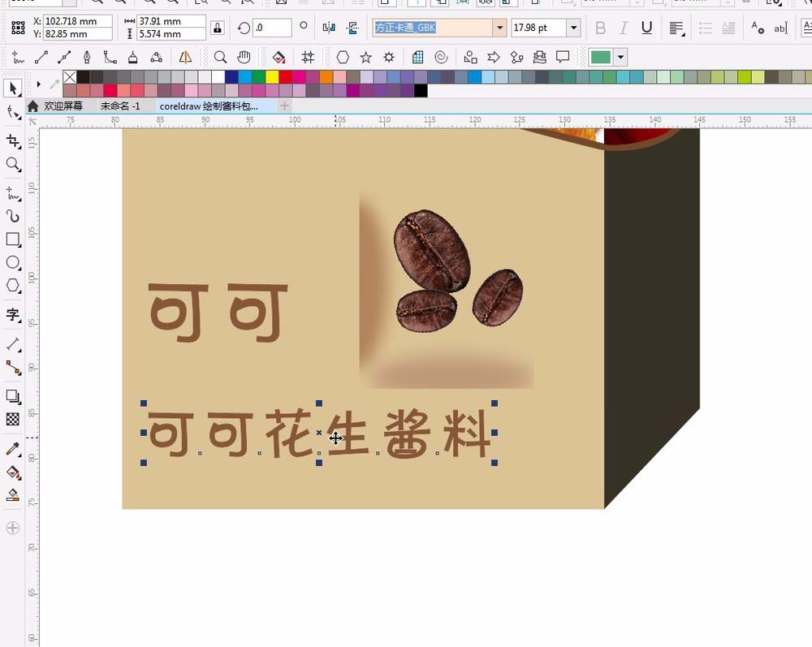Expand the color palette flyout arrow
The image size is (812, 647).
(38, 84)
